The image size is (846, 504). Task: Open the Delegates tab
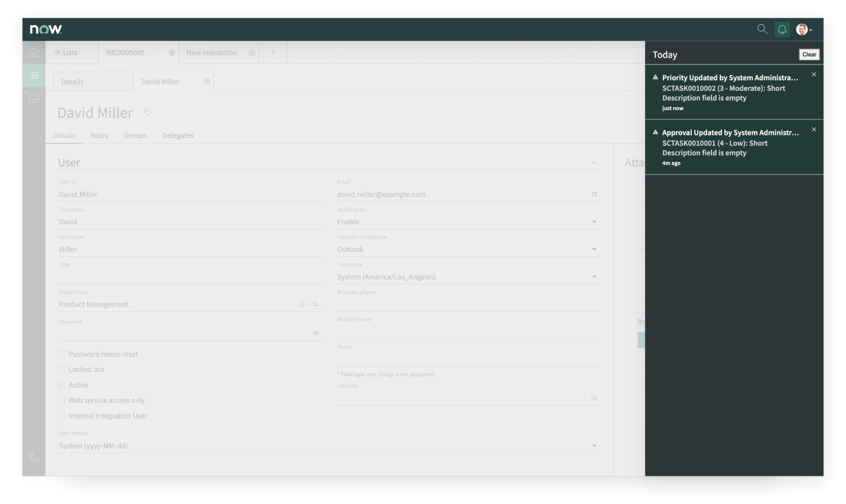pyautogui.click(x=178, y=136)
